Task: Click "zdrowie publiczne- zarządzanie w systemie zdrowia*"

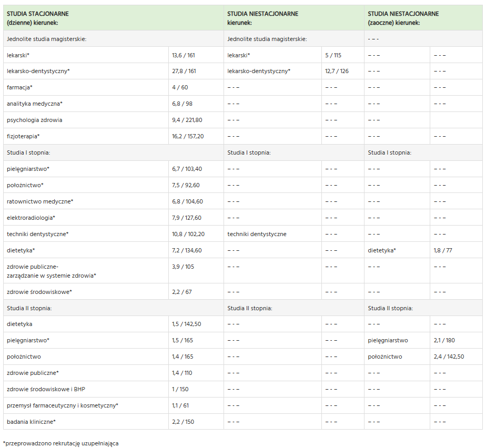Action: (52, 271)
